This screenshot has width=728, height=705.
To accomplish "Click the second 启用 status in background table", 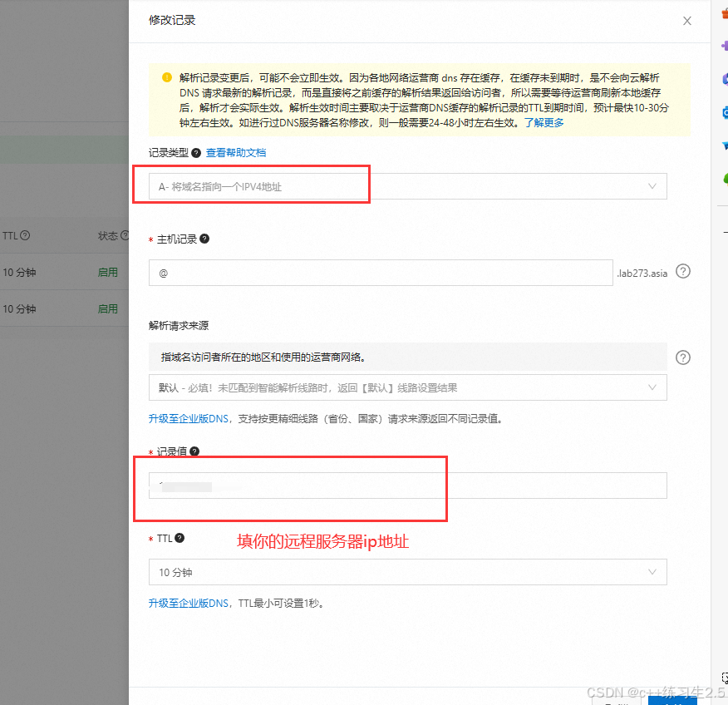I will (x=108, y=308).
